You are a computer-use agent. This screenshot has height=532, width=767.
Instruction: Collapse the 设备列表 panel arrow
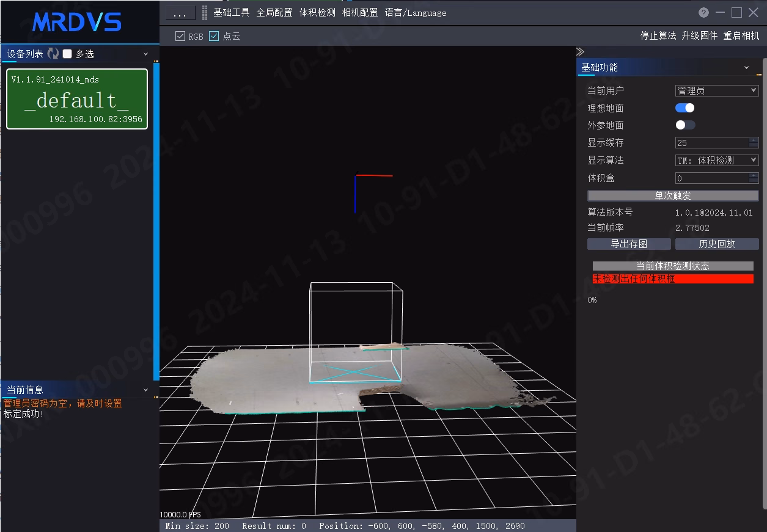[145, 54]
